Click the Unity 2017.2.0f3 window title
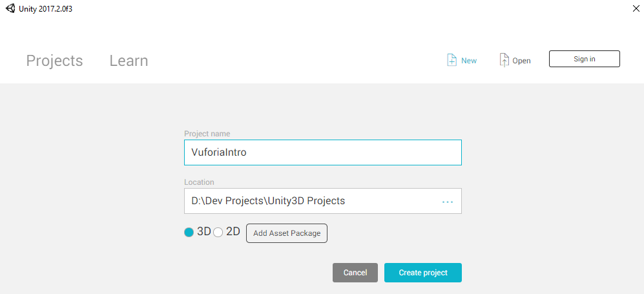 46,8
